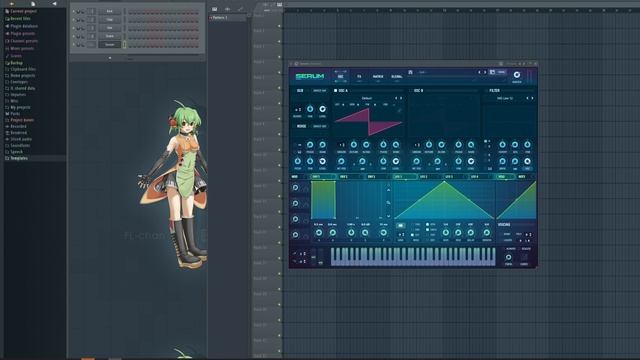Switch to the Serum MATRIX tab
Viewport: 640px width, 360px height.
tap(378, 76)
